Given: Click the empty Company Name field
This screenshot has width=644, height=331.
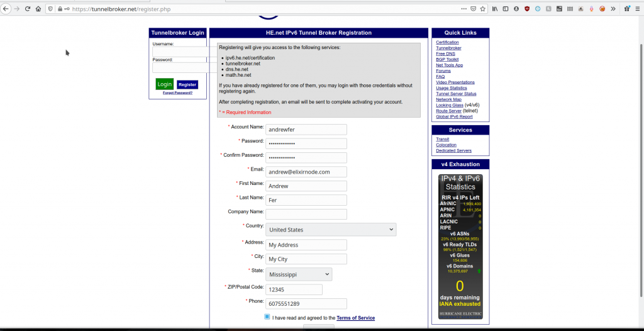Looking at the screenshot, I should click(306, 214).
